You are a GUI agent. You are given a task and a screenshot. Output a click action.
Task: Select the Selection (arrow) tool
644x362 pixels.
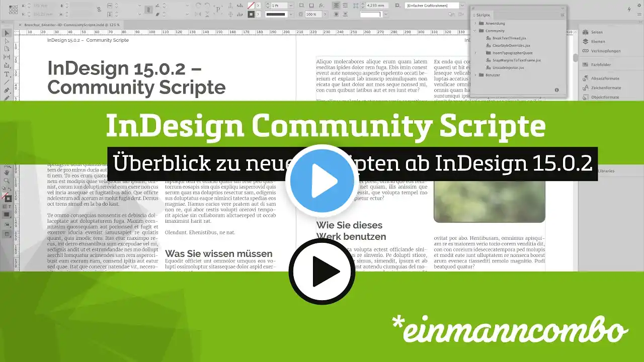pyautogui.click(x=7, y=33)
